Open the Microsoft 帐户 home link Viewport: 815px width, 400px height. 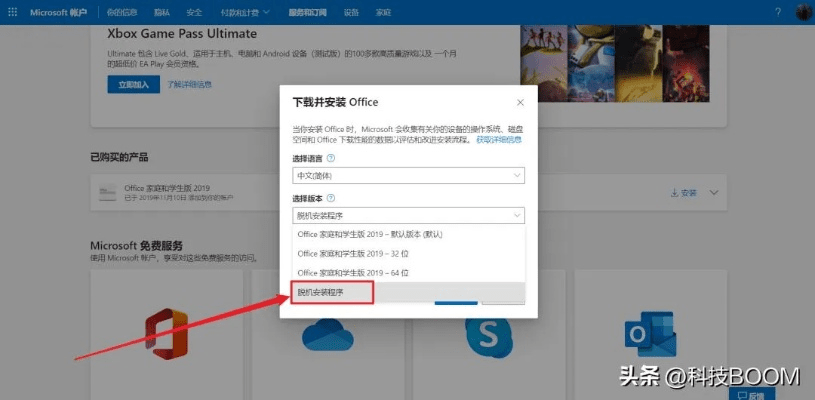pos(56,12)
